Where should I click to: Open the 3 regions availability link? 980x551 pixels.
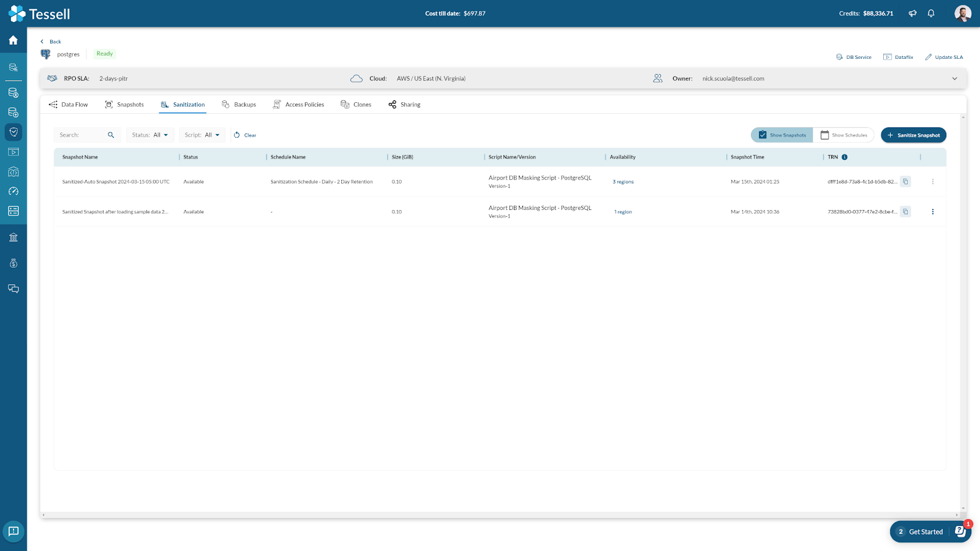coord(623,182)
